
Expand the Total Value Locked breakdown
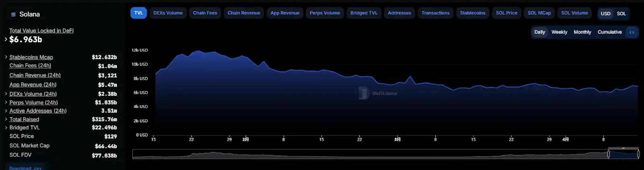(x=6, y=39)
